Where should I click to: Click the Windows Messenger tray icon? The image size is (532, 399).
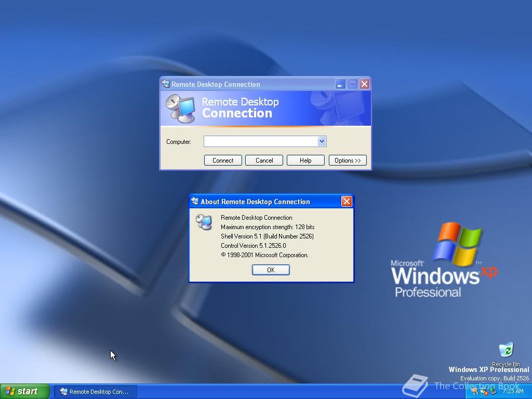click(474, 391)
